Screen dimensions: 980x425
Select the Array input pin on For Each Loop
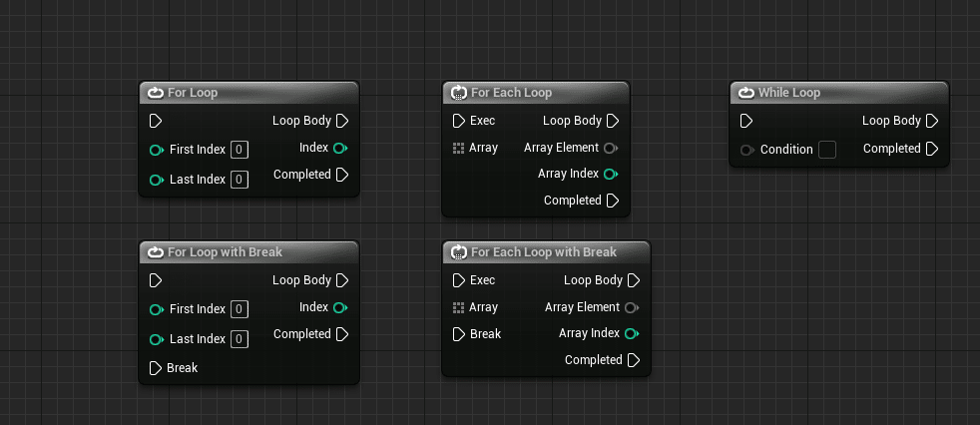tap(458, 148)
